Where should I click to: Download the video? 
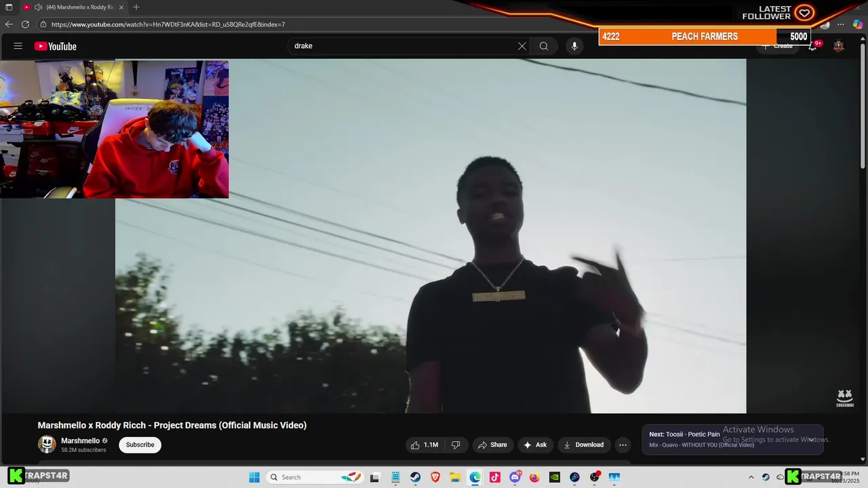583,445
